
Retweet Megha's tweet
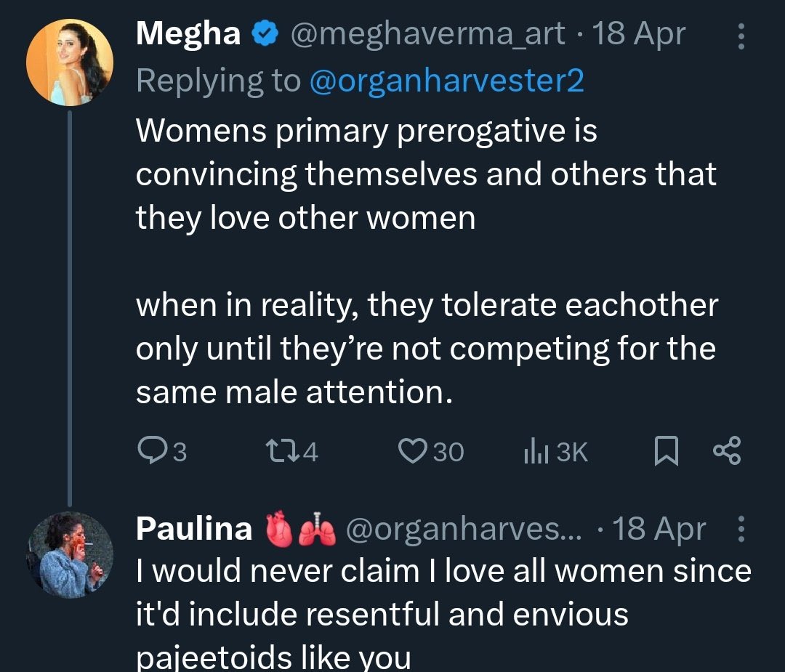280,452
